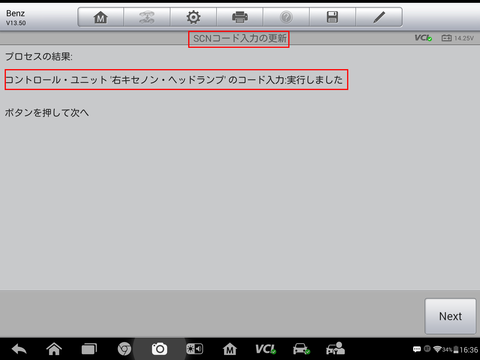480x360 pixels.
Task: Open the vehicle diagnostics shortcut in the bottom bar
Action: pyautogui.click(x=301, y=349)
